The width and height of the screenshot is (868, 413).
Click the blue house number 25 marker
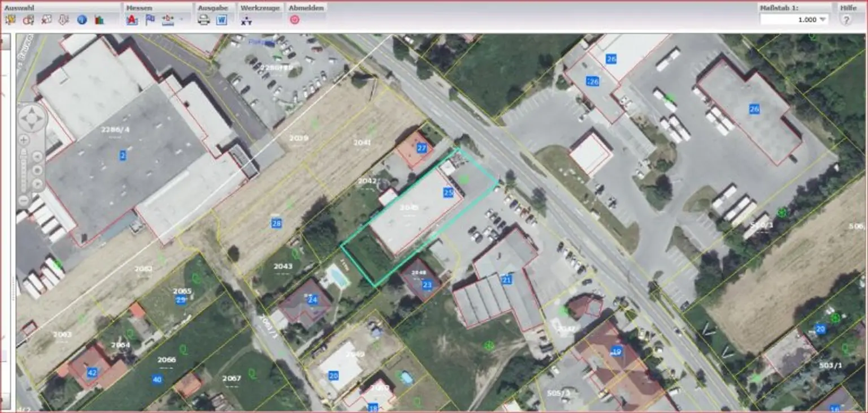click(x=449, y=192)
